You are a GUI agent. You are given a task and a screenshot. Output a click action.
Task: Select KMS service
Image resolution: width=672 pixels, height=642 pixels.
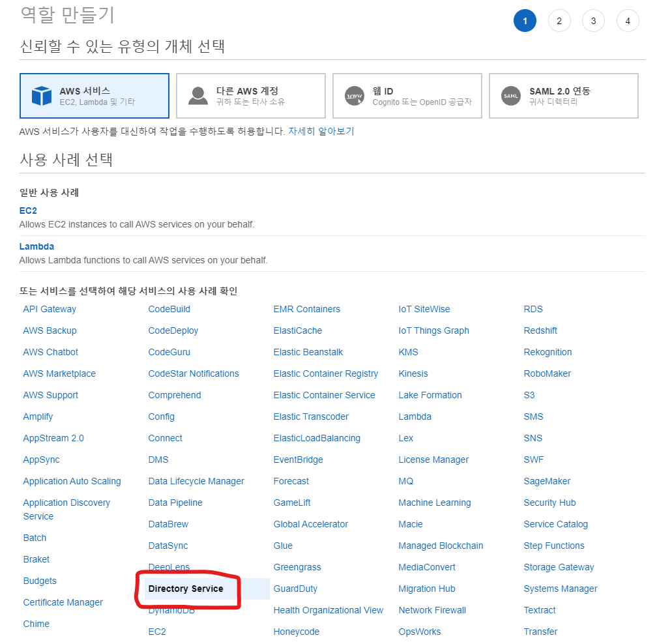click(409, 352)
